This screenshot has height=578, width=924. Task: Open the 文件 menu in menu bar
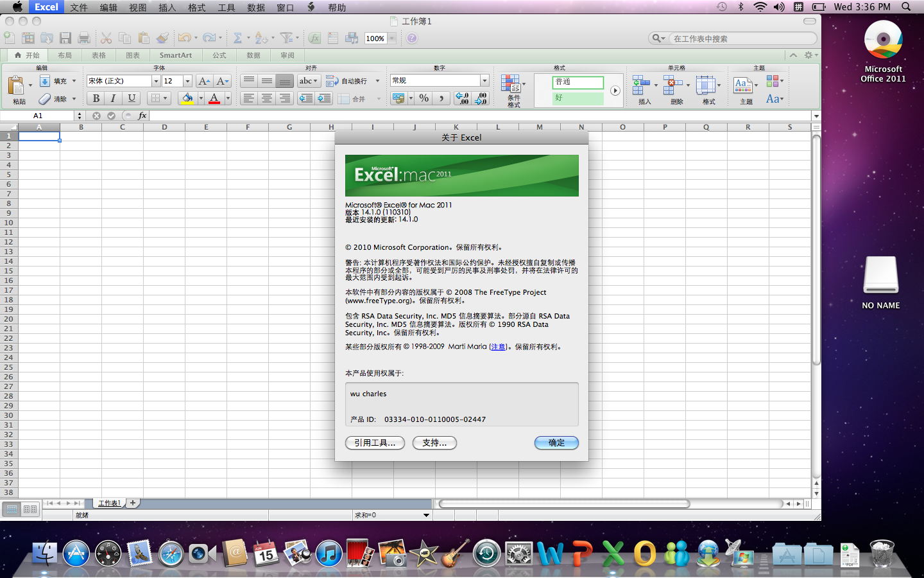(x=79, y=7)
